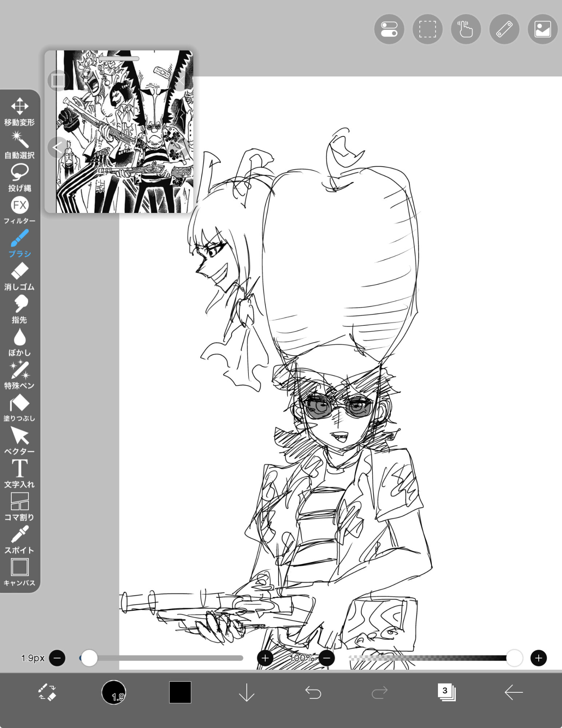
Task: Select the Vector (ベクター) tool
Action: (x=20, y=441)
